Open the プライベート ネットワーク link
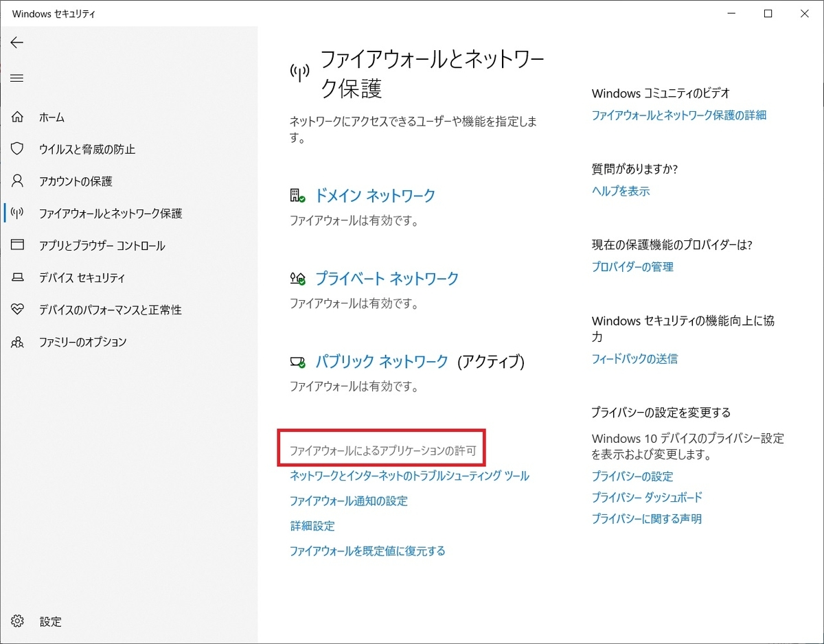This screenshot has height=644, width=824. click(x=387, y=279)
